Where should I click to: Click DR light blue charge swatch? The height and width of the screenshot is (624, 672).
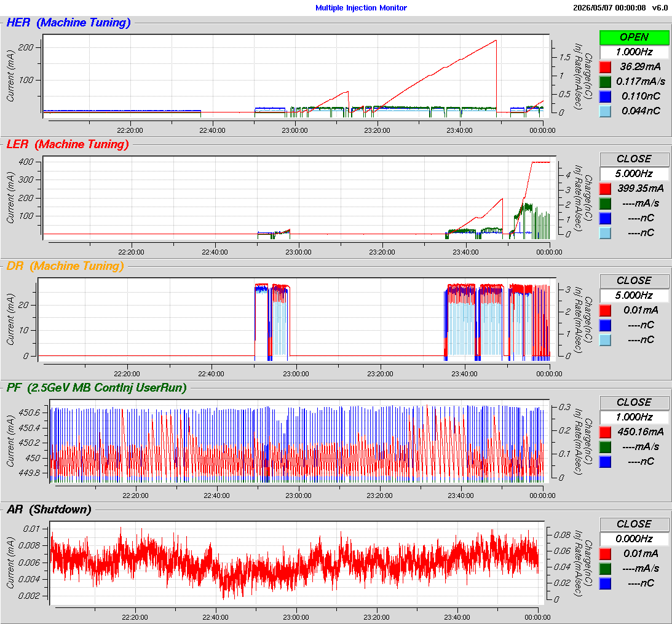pos(605,341)
